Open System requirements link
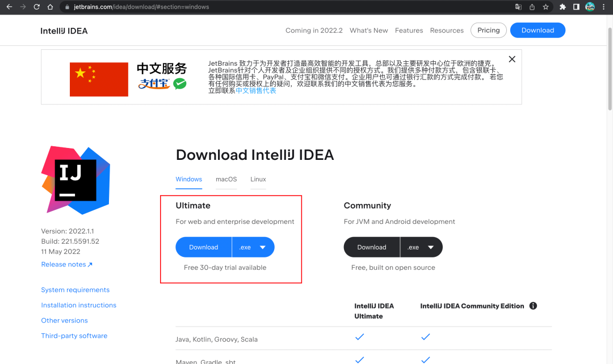Viewport: 613px width, 364px height. [x=75, y=290]
